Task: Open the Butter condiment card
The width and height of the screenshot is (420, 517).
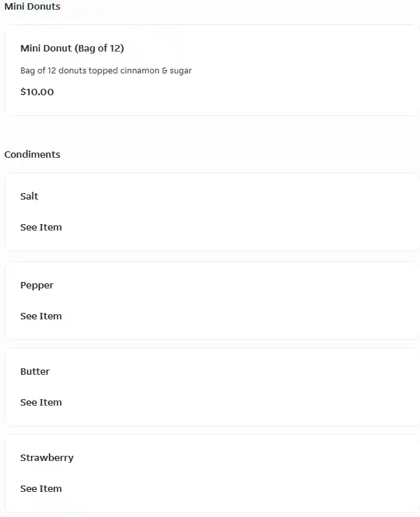Action: click(210, 386)
